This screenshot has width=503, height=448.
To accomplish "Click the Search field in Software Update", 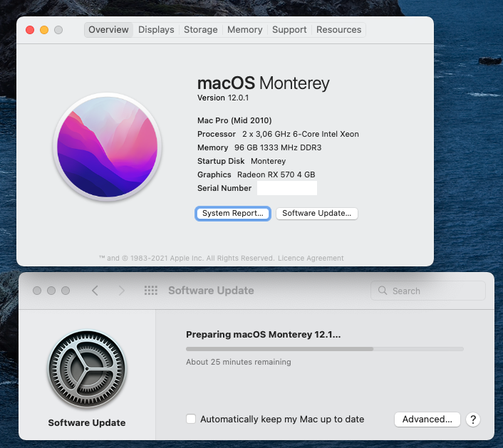I will click(x=428, y=291).
